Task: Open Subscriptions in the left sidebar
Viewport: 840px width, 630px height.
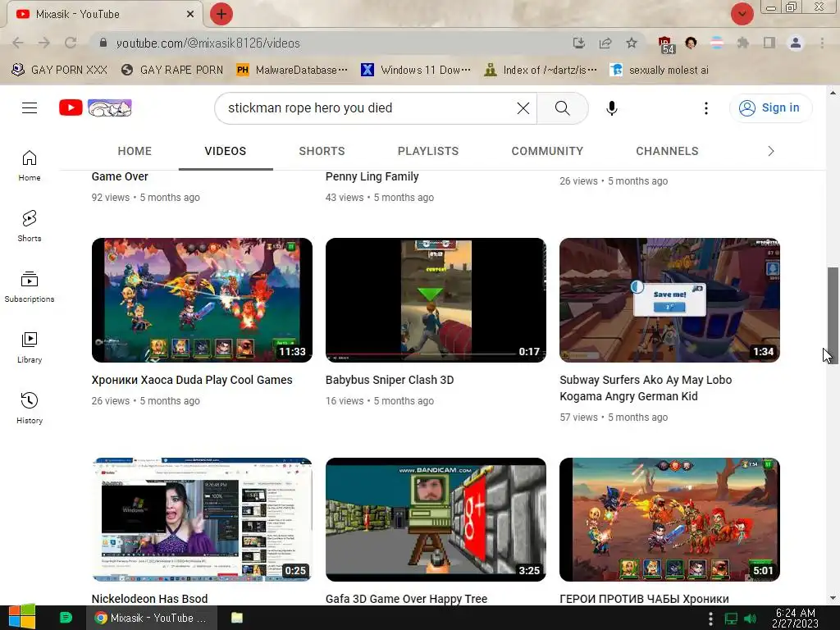Action: click(x=30, y=286)
